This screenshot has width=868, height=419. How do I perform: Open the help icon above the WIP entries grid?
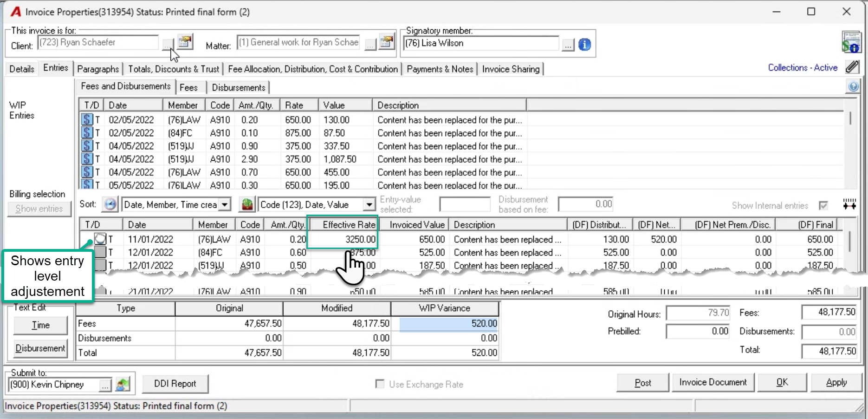point(853,86)
